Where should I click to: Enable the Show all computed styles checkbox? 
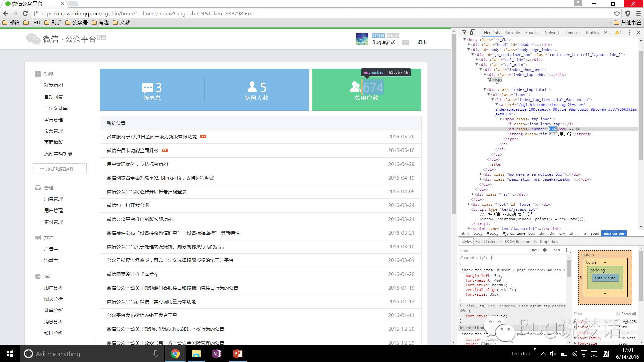618,314
